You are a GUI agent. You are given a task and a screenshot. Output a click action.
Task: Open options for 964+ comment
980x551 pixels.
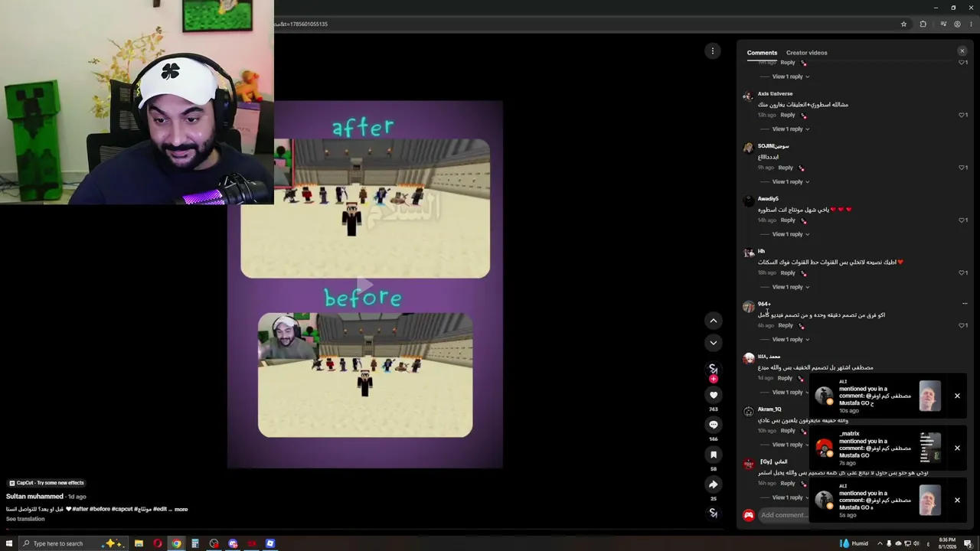click(965, 304)
